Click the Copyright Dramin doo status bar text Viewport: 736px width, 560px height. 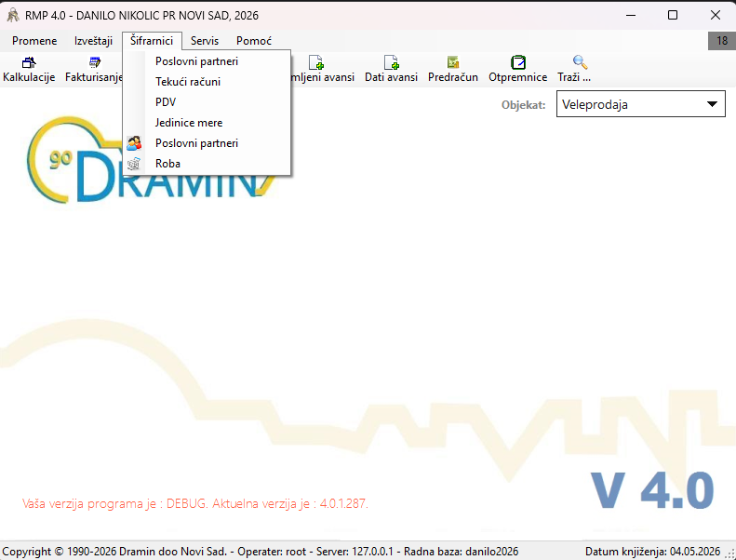(x=261, y=551)
